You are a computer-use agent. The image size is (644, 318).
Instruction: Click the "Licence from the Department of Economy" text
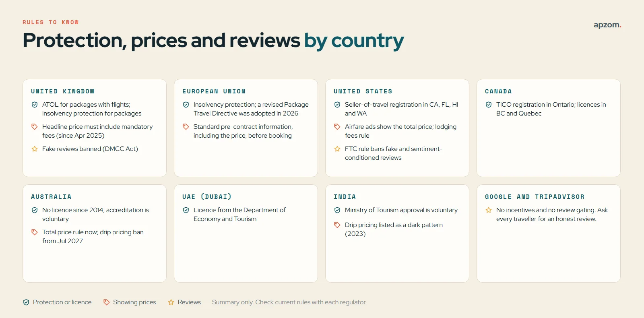[x=239, y=215]
